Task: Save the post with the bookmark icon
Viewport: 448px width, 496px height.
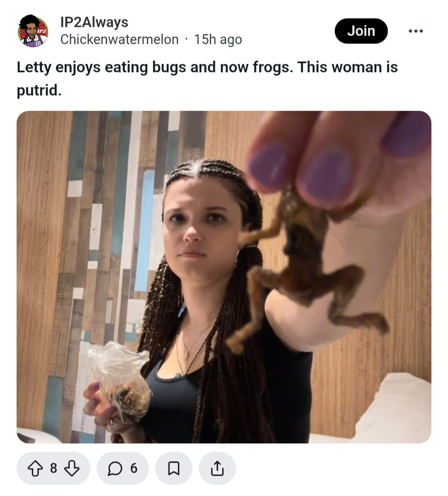Action: point(174,468)
